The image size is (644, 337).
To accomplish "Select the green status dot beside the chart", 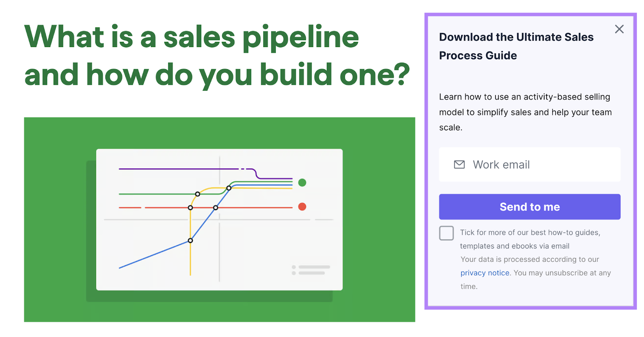I will point(302,183).
